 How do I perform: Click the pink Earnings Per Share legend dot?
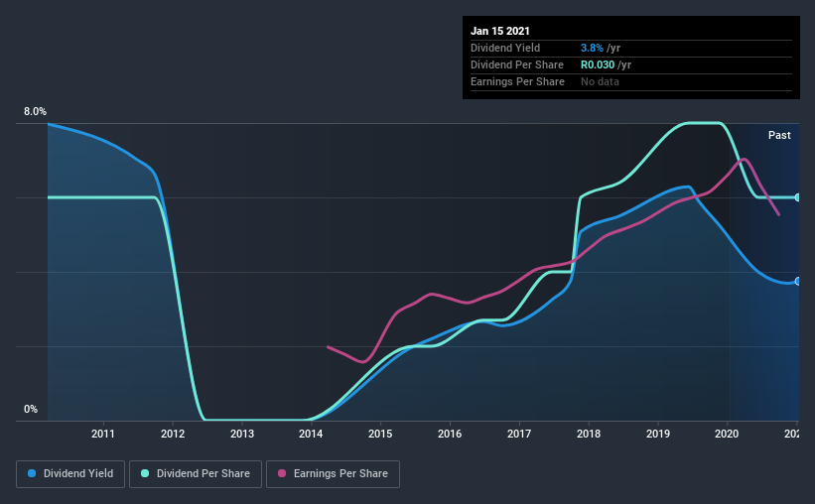point(282,473)
